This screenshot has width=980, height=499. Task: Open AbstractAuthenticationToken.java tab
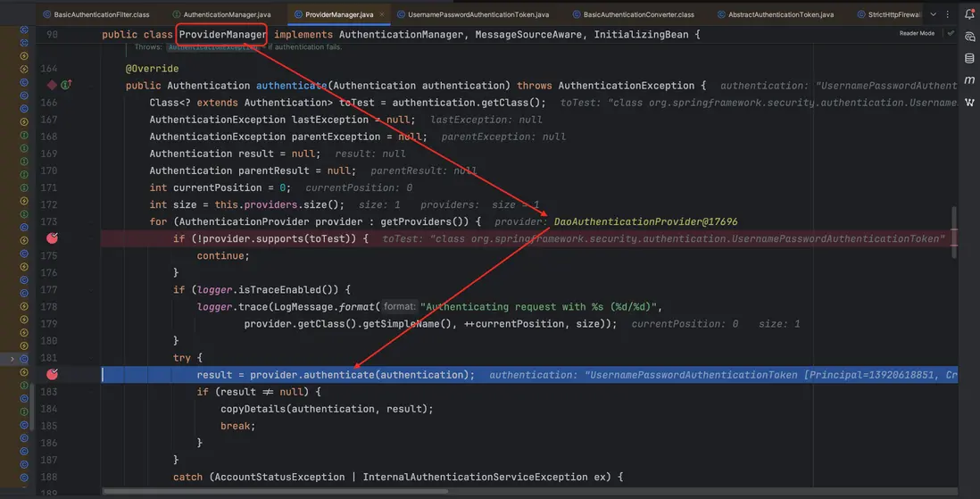click(776, 14)
